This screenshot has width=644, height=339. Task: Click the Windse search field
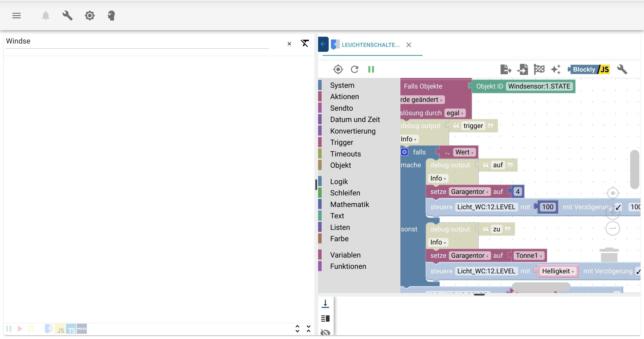(136, 41)
